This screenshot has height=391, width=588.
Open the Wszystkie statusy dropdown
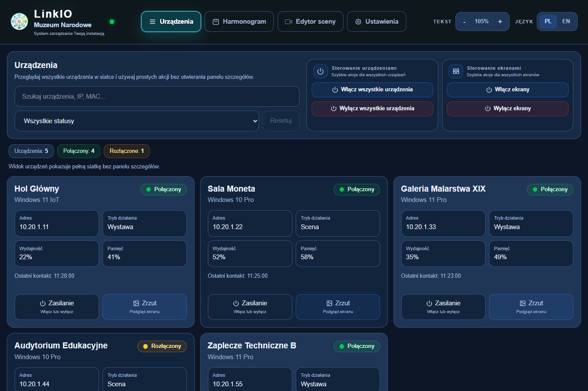(x=137, y=121)
